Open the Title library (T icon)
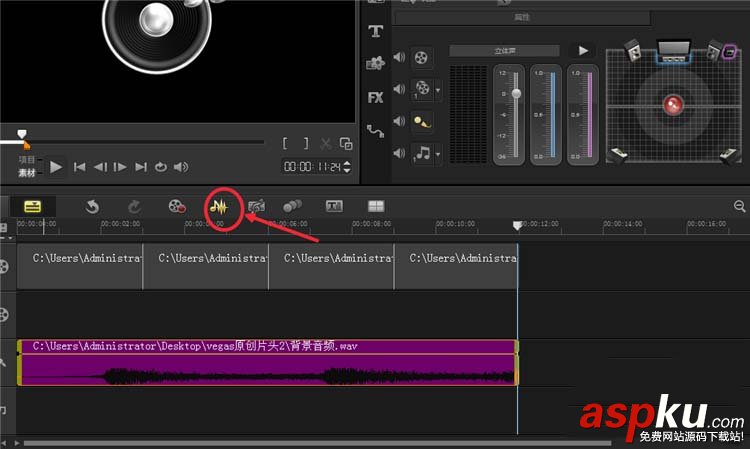 tap(375, 32)
